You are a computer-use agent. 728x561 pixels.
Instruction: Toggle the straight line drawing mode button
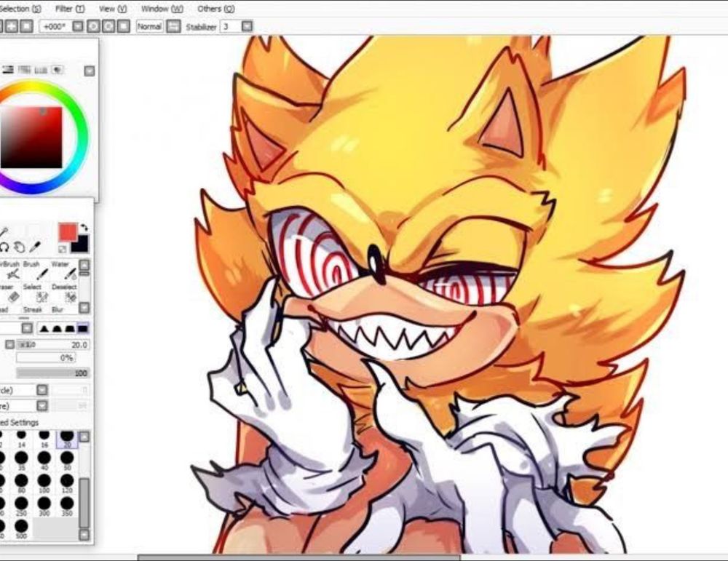pos(174,26)
